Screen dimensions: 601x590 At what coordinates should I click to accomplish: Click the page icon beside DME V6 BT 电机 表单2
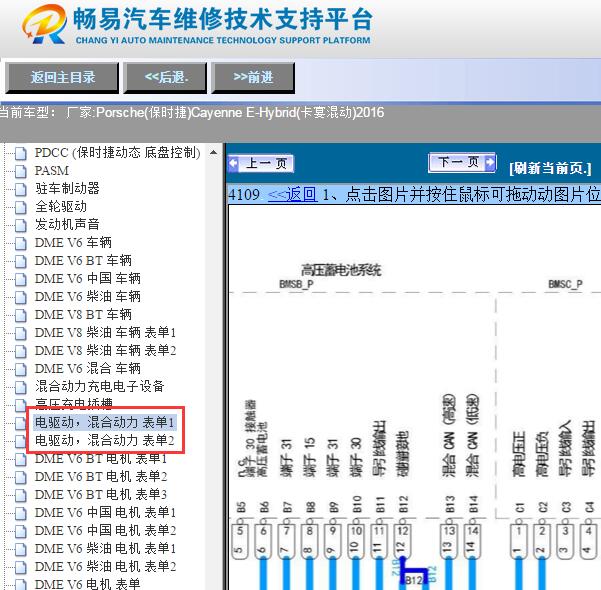[x=21, y=478]
